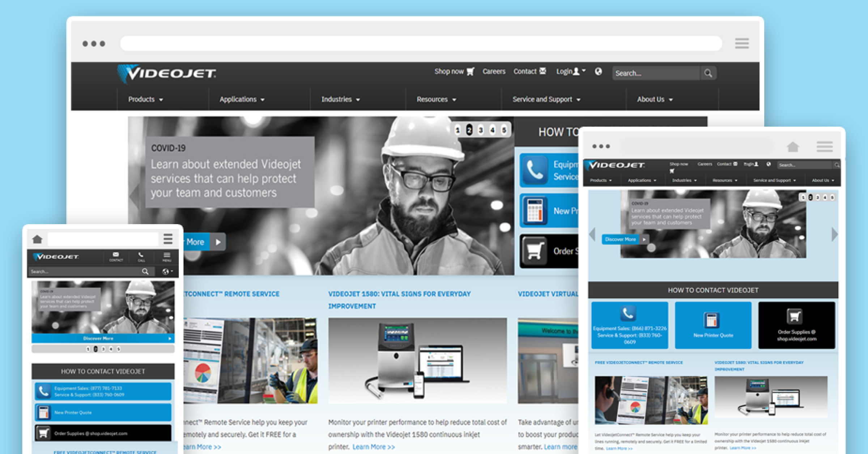The height and width of the screenshot is (454, 868).
Task: Click inside the Search text field
Action: [x=655, y=73]
